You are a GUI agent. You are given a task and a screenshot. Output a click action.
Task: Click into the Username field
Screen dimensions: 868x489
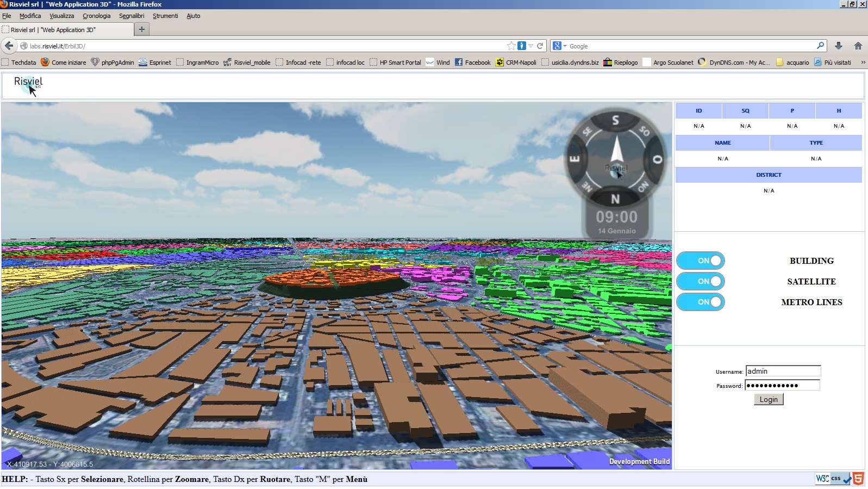point(783,371)
